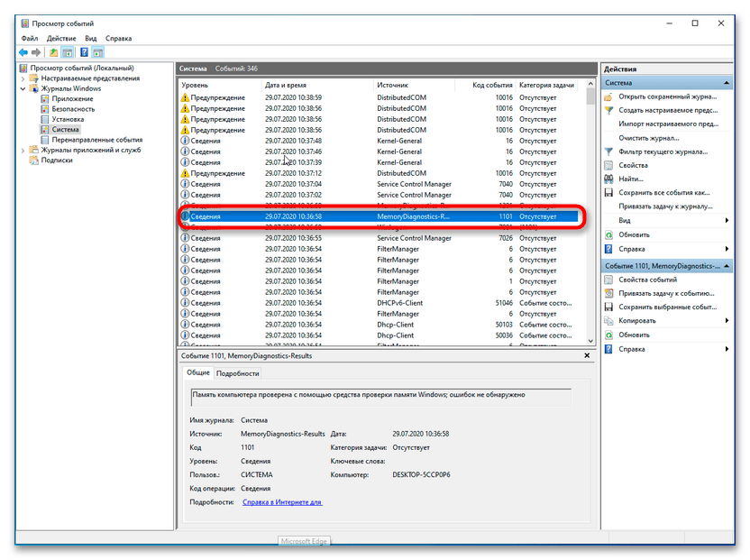Open the Справка в Интернете link
This screenshot has width=750, height=560.
click(282, 502)
